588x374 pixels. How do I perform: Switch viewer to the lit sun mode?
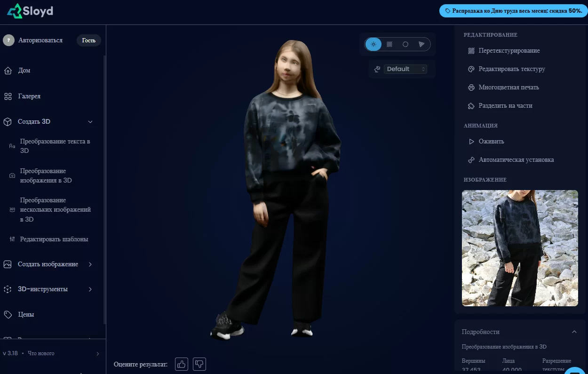click(373, 44)
